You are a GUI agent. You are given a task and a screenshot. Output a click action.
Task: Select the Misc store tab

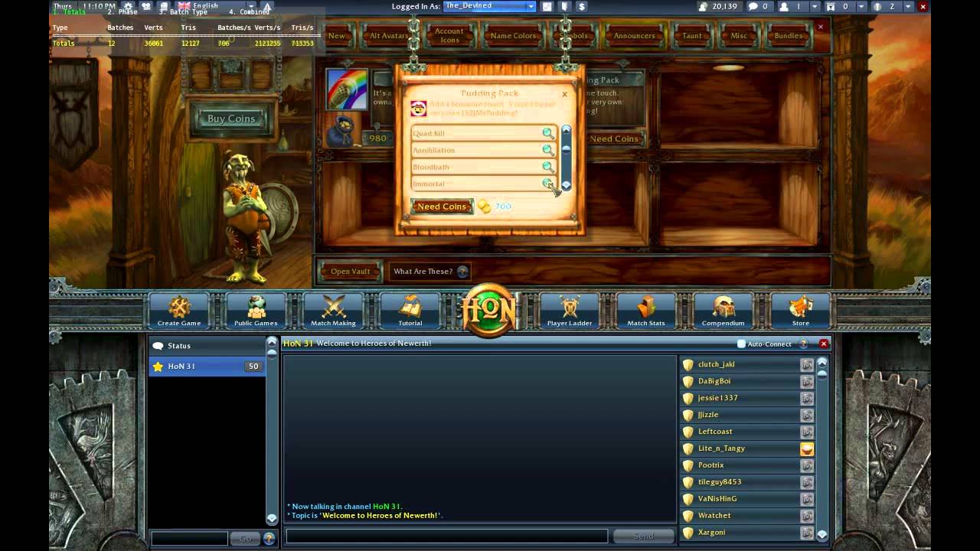(x=739, y=35)
